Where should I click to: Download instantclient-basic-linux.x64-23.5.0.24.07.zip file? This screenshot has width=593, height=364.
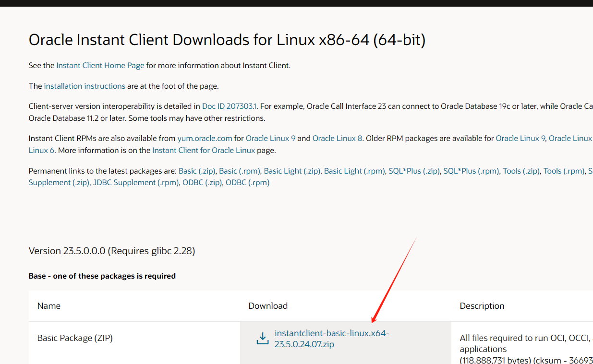pos(332,339)
